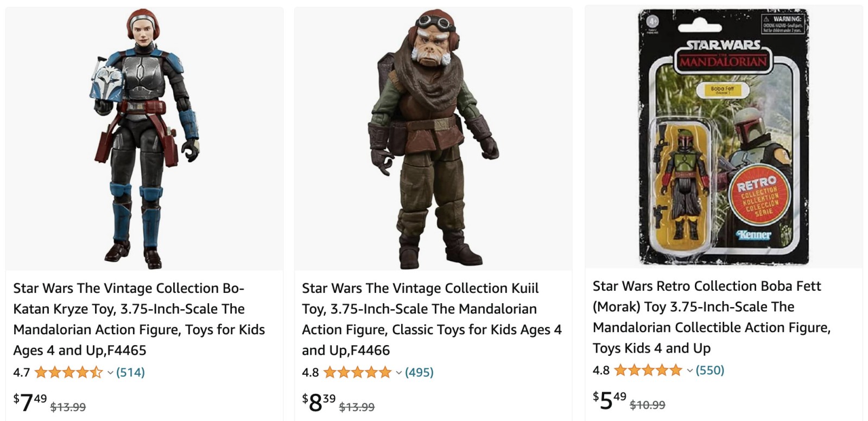Click the $8.39 price for Kuiil
Image resolution: width=868 pixels, height=421 pixels.
pos(319,403)
